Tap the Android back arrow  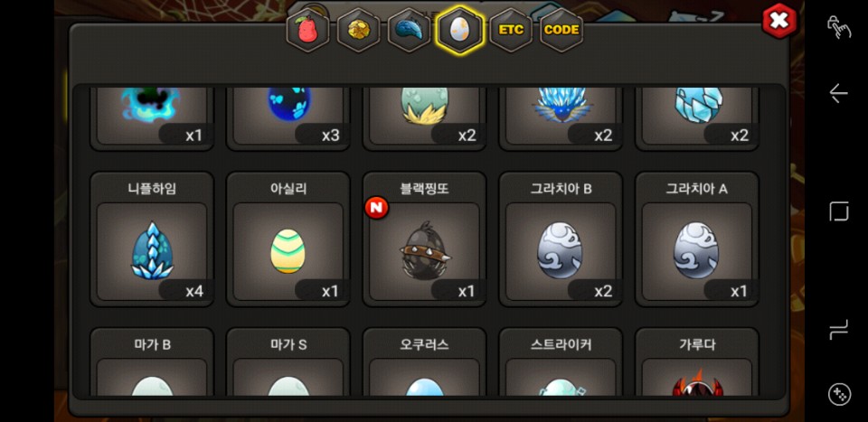[839, 93]
